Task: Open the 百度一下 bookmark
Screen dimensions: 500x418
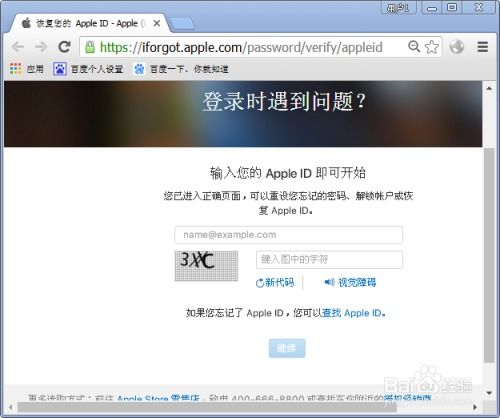Action: click(181, 69)
